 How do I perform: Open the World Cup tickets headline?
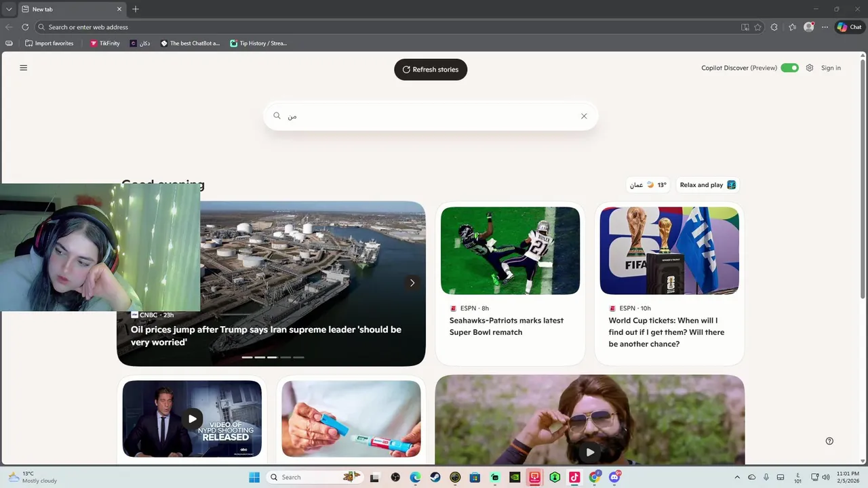click(667, 332)
